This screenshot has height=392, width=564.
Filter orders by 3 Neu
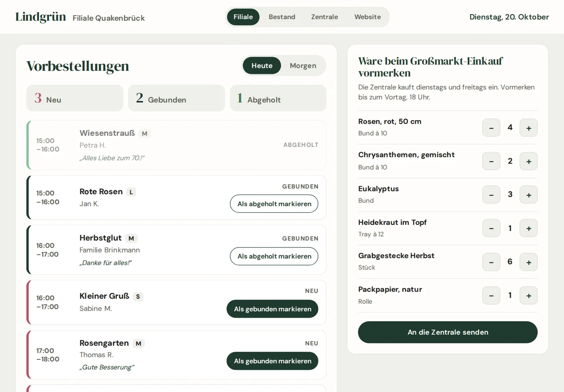75,98
